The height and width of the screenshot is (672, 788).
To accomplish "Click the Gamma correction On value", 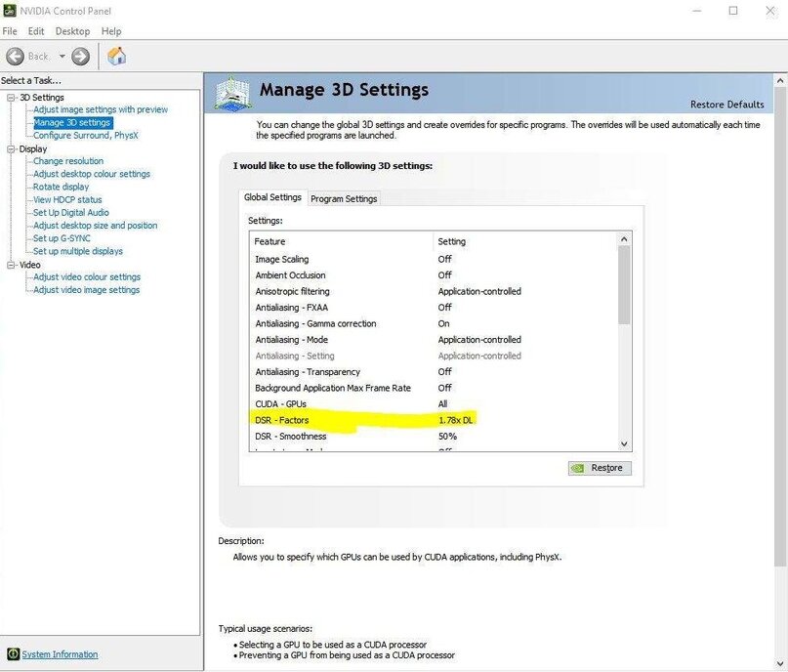I will click(443, 323).
